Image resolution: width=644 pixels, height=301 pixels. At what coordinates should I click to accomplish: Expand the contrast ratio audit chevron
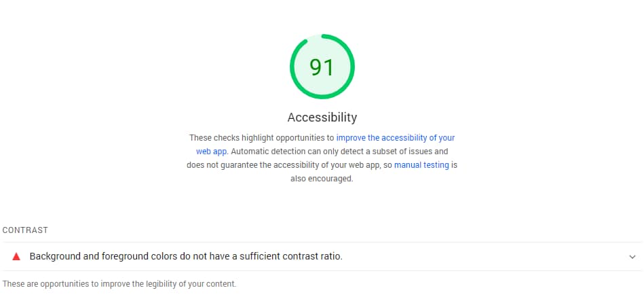tap(632, 257)
